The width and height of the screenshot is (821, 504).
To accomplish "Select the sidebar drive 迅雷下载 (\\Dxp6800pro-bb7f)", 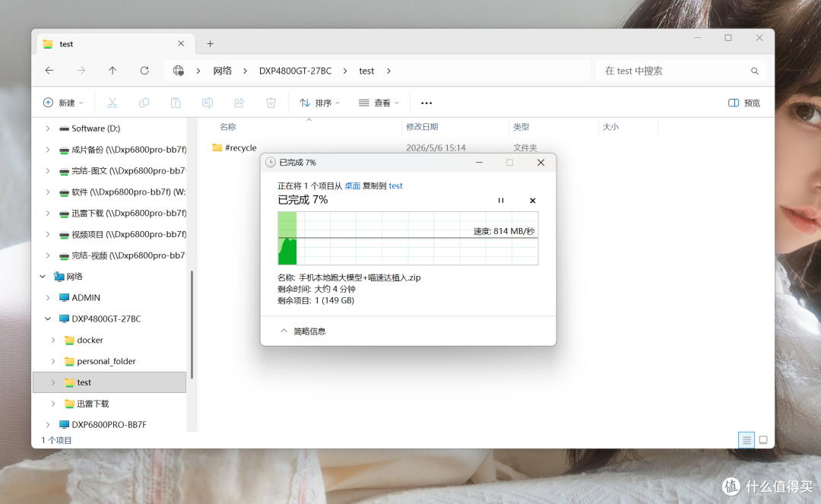I will [122, 213].
